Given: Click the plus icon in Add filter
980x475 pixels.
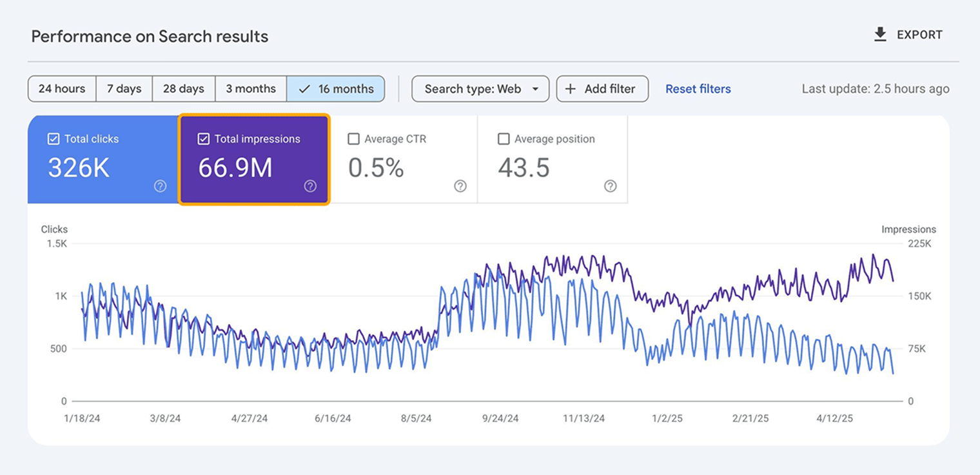Looking at the screenshot, I should pyautogui.click(x=571, y=88).
